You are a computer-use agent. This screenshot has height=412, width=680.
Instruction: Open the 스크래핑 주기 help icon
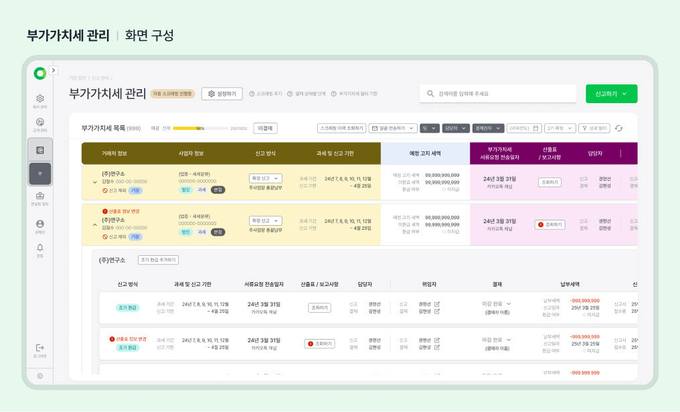252,94
